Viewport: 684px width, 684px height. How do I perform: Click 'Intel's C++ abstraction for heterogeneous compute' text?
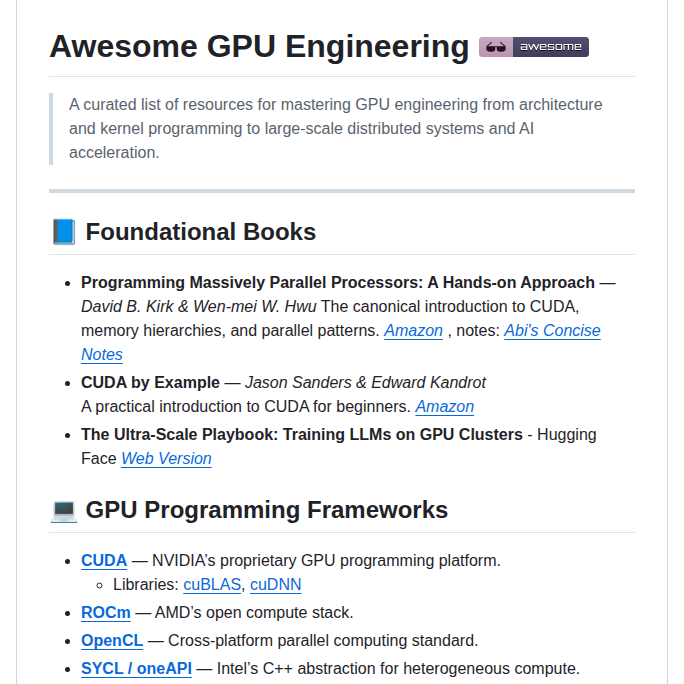[398, 668]
